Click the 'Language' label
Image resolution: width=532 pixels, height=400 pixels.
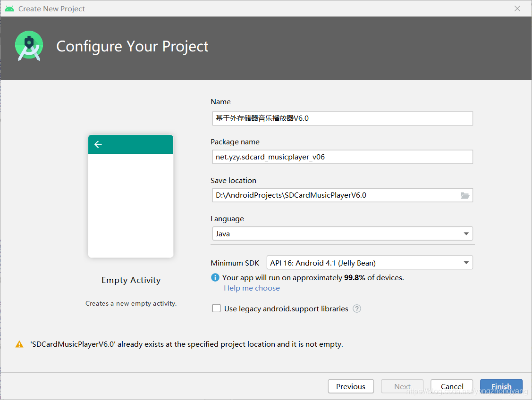pos(228,219)
